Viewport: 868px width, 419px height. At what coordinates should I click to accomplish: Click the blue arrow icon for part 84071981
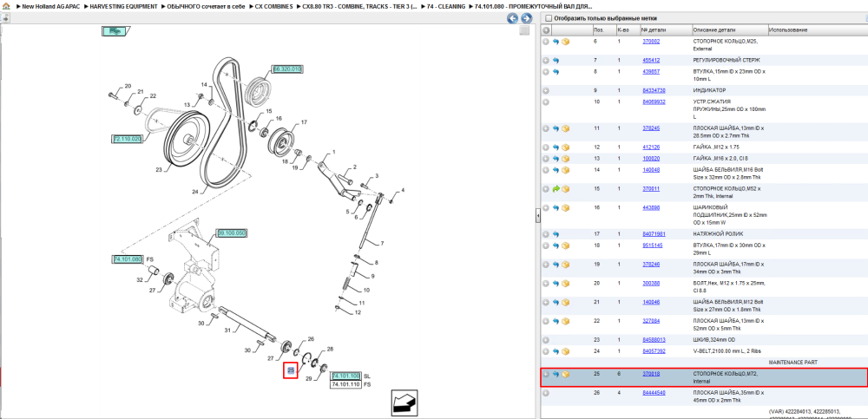[556, 234]
